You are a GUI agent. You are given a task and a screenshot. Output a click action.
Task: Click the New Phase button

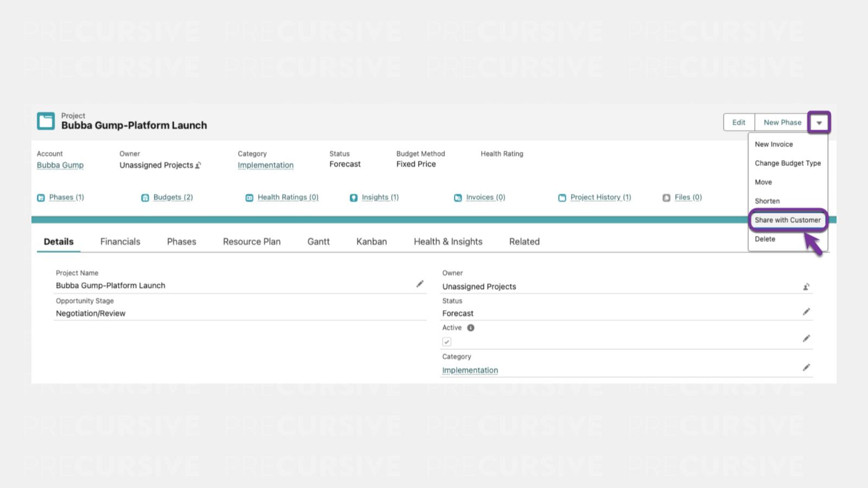click(782, 123)
